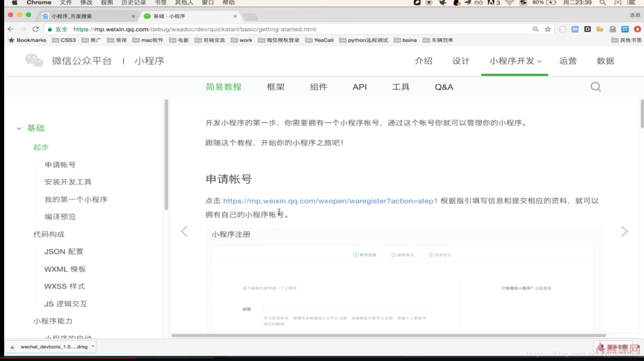Reload the current page

tap(35, 29)
